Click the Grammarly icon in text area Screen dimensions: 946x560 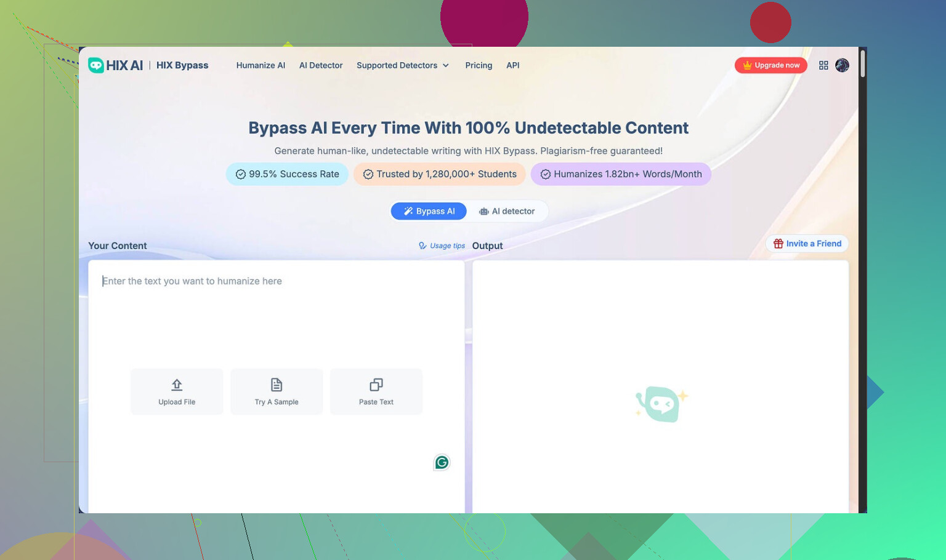(442, 463)
